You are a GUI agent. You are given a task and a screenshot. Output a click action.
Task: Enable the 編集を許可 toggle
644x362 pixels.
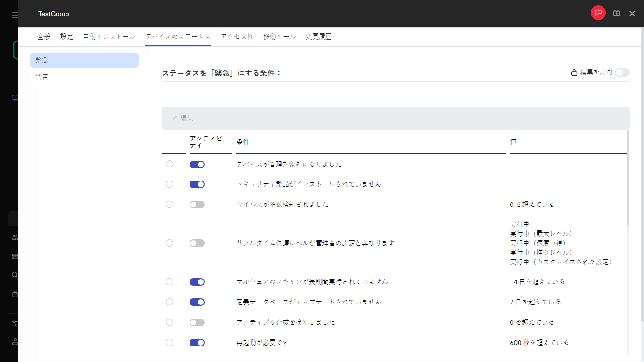[622, 73]
